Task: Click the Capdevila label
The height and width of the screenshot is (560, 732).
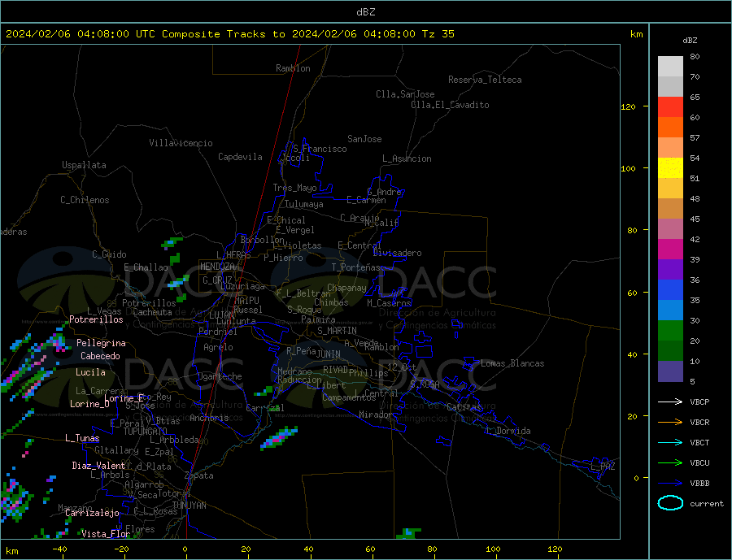Action: (x=240, y=157)
